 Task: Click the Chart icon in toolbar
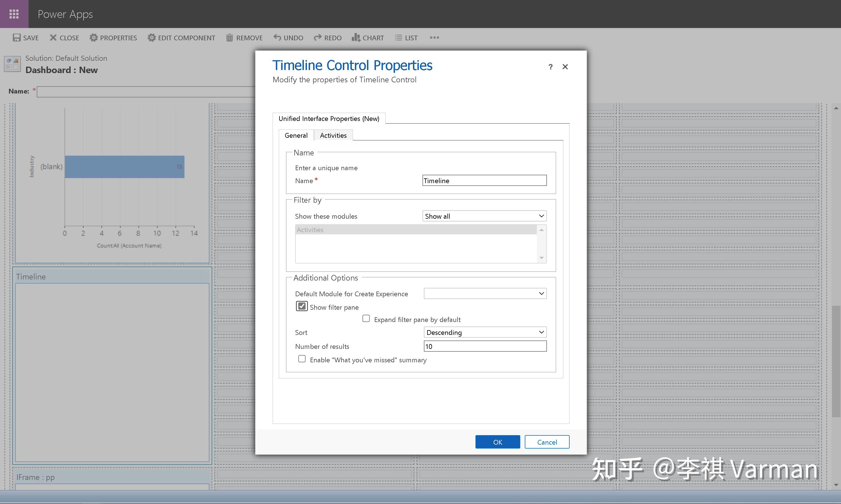pos(356,37)
